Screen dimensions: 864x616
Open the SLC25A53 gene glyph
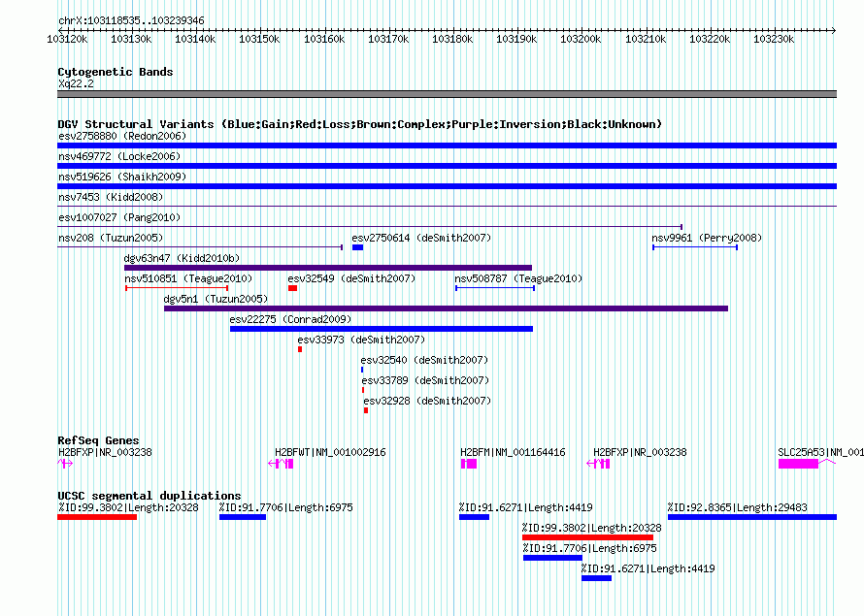click(808, 464)
